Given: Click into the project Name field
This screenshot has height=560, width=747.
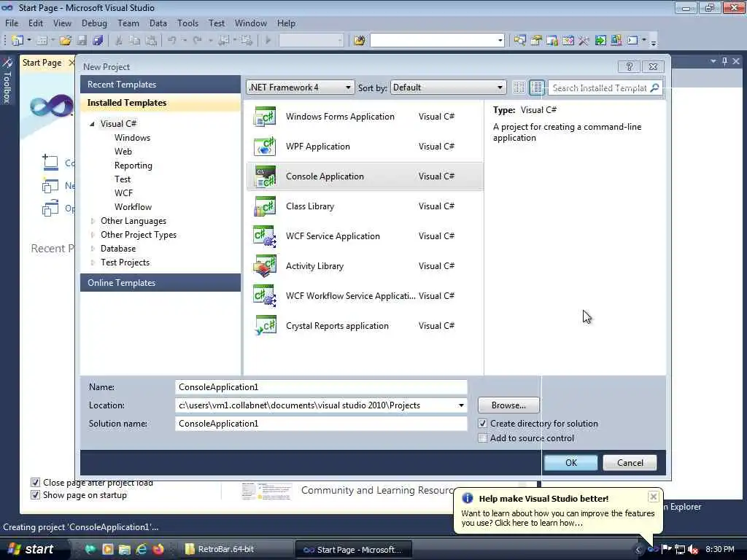Looking at the screenshot, I should [x=321, y=387].
